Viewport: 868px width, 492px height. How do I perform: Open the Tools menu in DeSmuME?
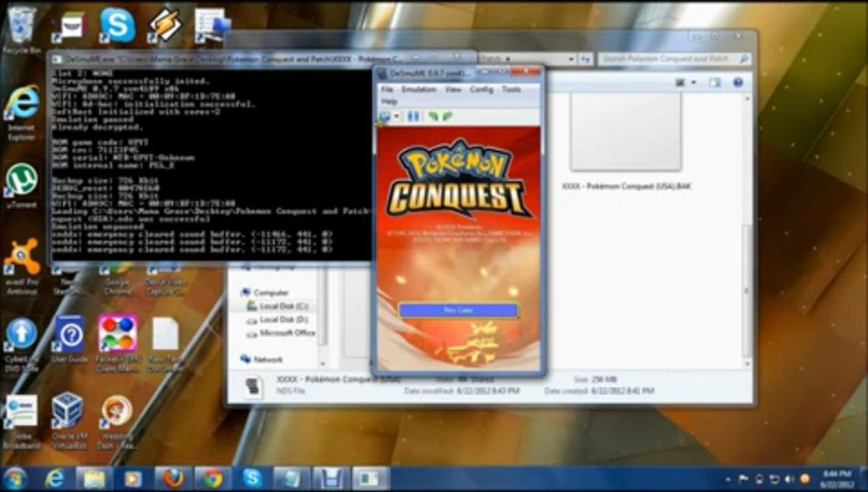coord(511,90)
